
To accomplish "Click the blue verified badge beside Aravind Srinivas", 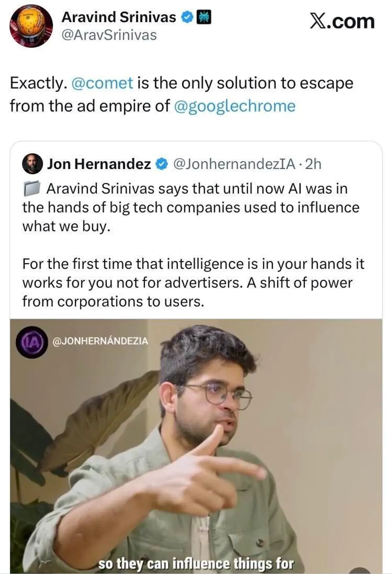I will (x=187, y=17).
